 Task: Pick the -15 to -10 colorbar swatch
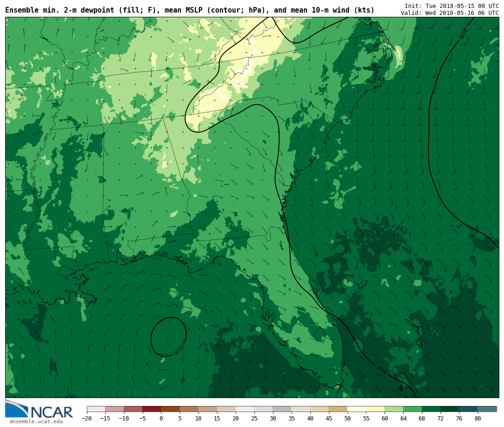pos(115,409)
